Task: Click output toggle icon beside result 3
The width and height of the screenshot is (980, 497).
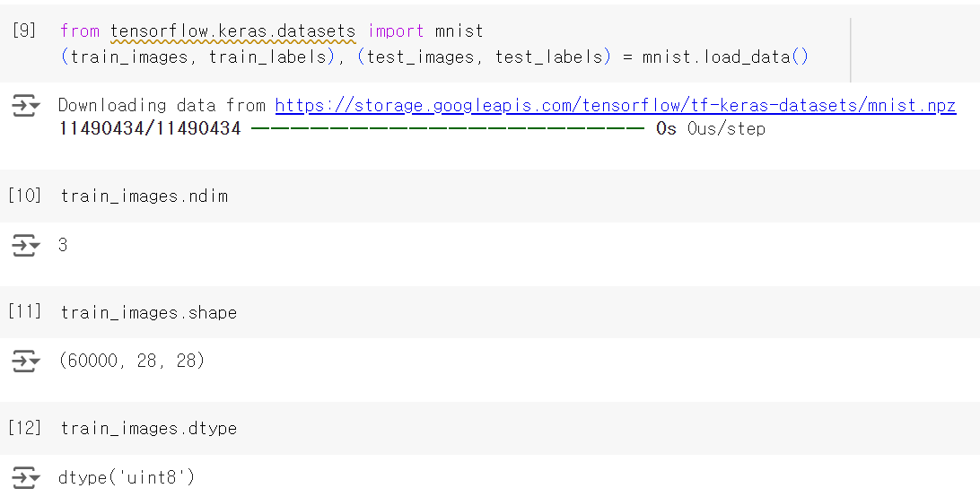Action: 26,245
